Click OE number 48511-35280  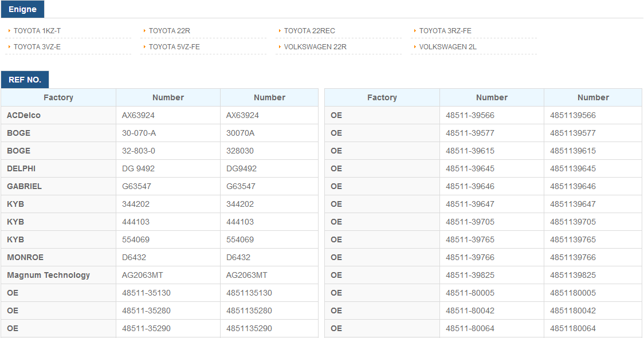coord(168,311)
